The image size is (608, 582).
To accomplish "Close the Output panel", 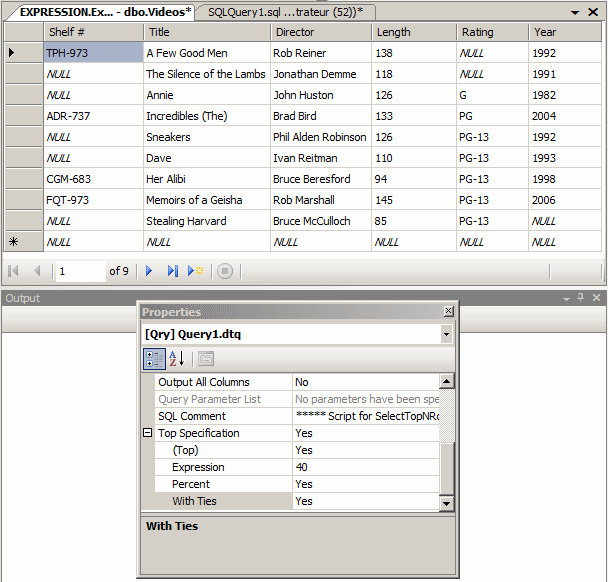I will 596,298.
